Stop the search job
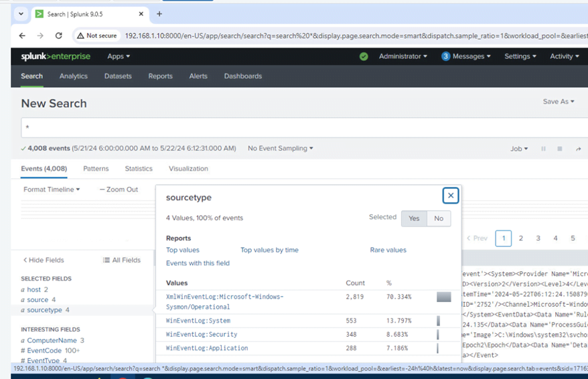Image resolution: width=588 pixels, height=379 pixels. point(559,149)
